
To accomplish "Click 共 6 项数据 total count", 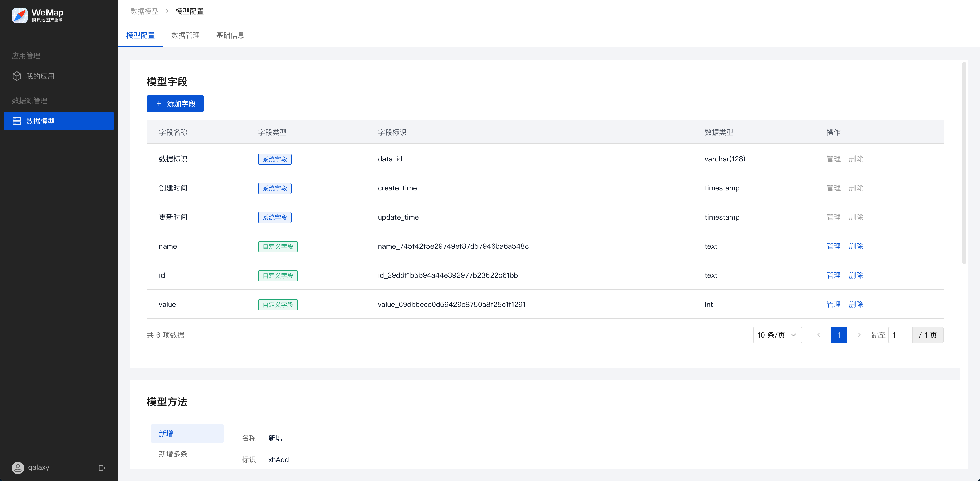I will pos(166,335).
